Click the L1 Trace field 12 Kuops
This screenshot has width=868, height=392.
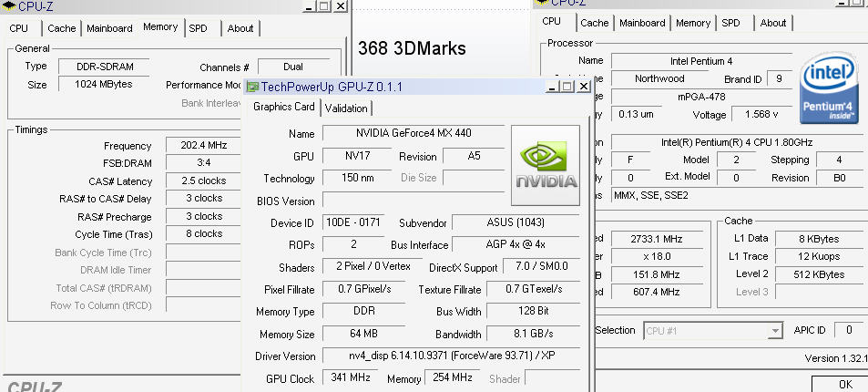(x=818, y=256)
